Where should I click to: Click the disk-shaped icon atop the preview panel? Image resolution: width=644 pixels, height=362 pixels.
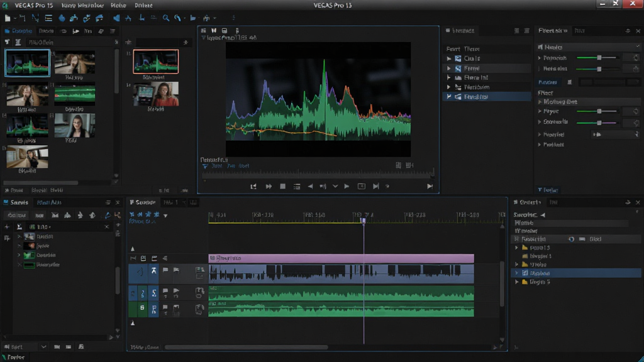pyautogui.click(x=225, y=31)
